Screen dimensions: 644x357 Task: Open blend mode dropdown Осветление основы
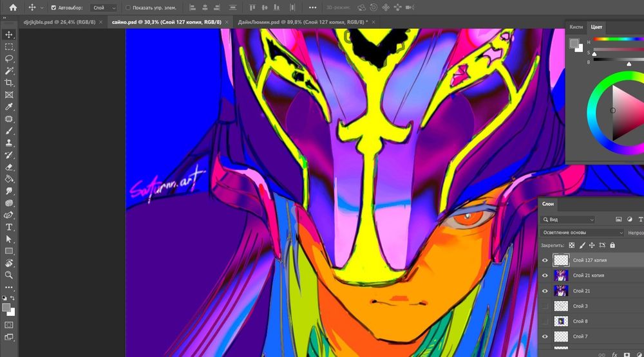(582, 233)
